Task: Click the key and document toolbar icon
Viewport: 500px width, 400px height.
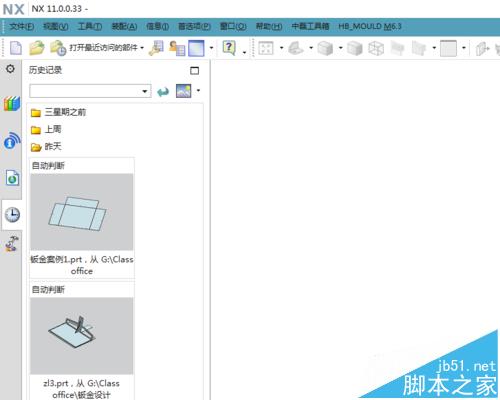Action: (x=156, y=48)
